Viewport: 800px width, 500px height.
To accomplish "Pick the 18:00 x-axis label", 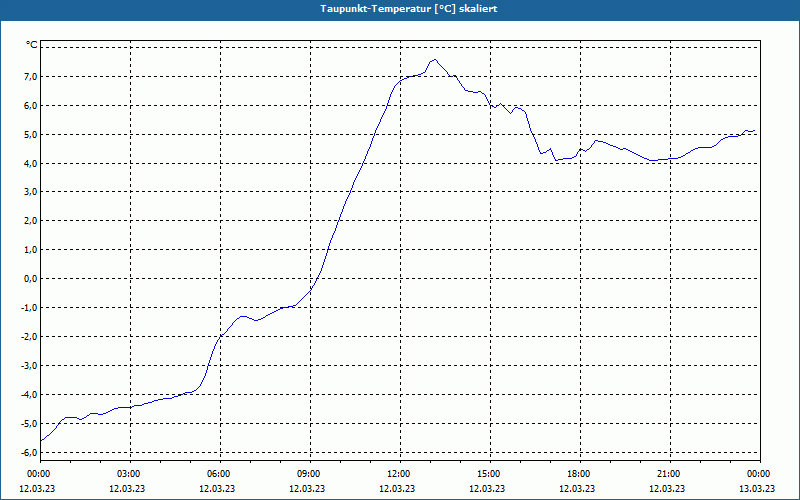I will coord(581,474).
